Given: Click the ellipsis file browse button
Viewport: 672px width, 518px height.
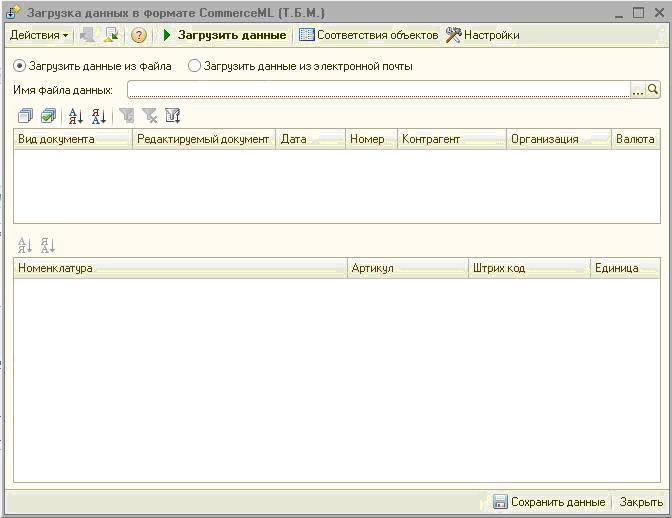Looking at the screenshot, I should pyautogui.click(x=638, y=91).
